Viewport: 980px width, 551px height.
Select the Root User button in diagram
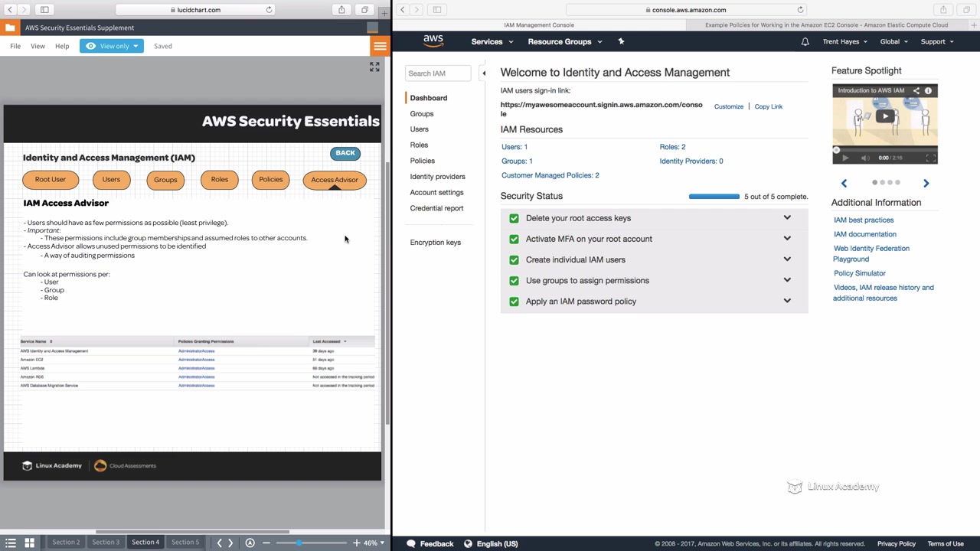[x=51, y=180]
